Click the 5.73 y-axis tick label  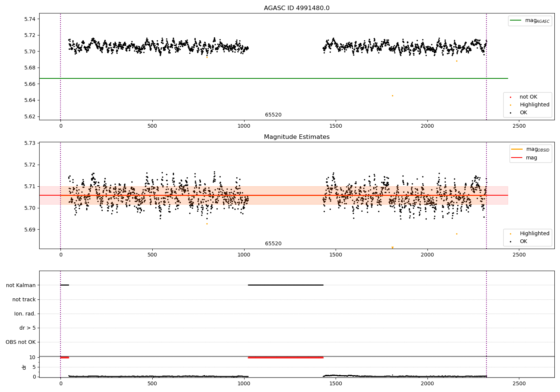point(29,143)
